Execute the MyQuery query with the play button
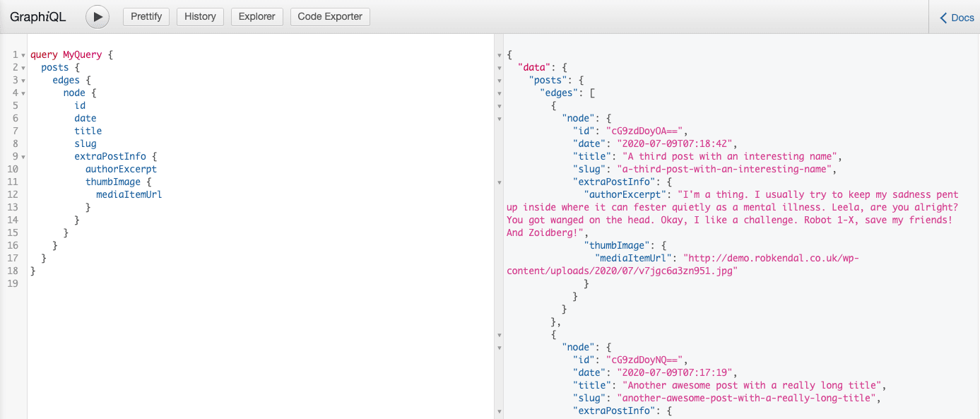Image resolution: width=980 pixels, height=419 pixels. click(x=97, y=17)
